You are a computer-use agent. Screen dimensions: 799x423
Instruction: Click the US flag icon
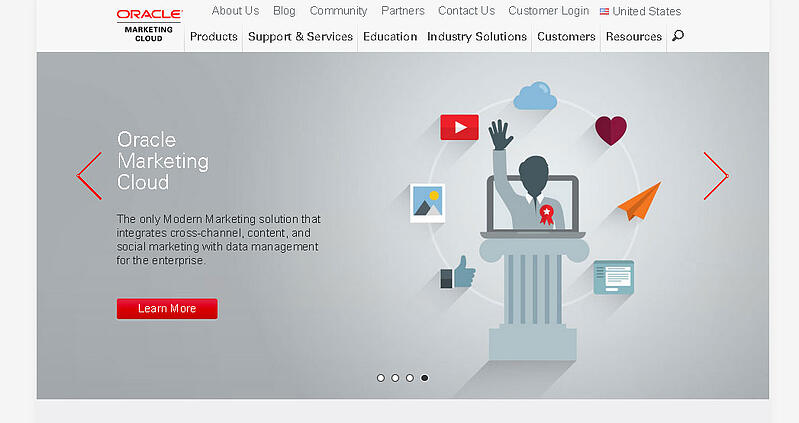pyautogui.click(x=604, y=11)
